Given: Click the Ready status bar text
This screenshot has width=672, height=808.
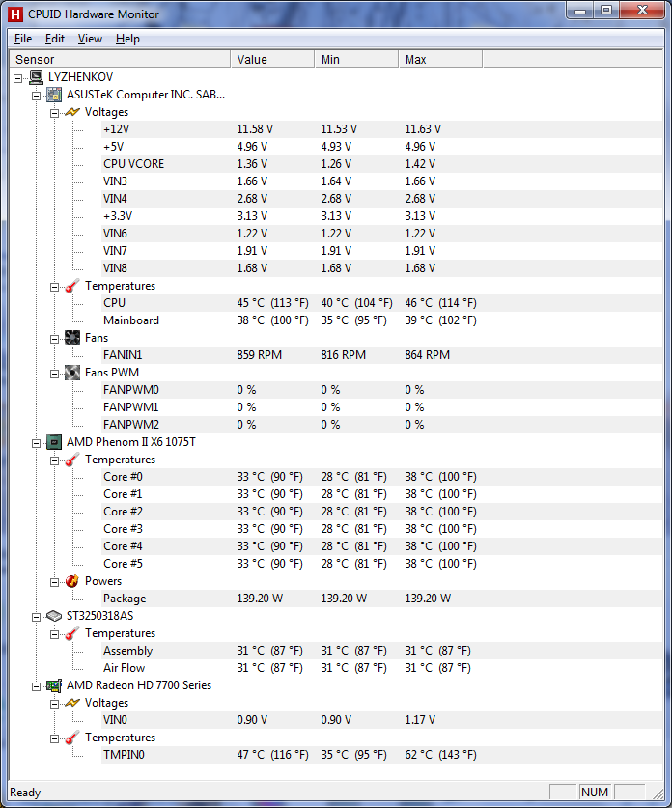Looking at the screenshot, I should point(25,793).
